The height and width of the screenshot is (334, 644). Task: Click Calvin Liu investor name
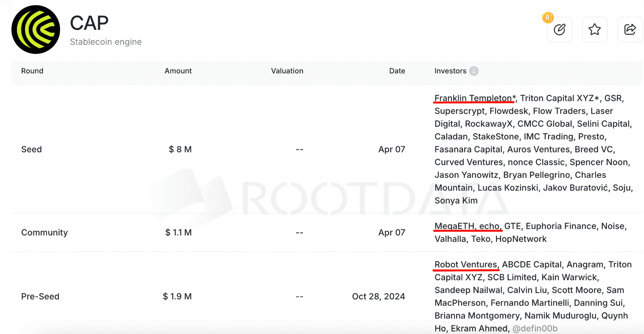(527, 290)
